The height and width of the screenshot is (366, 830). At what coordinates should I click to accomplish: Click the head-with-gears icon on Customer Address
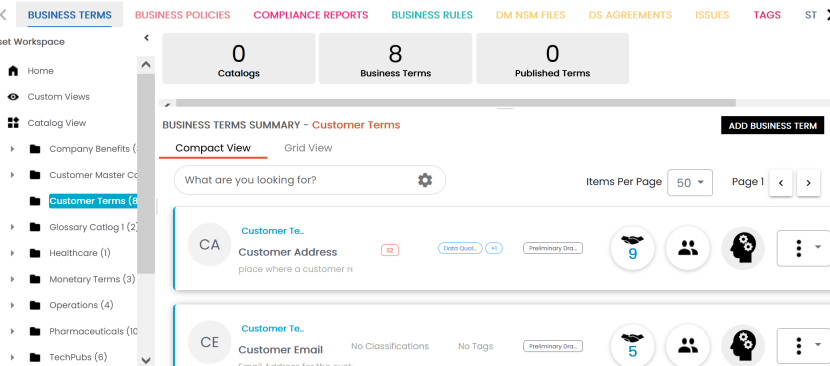coord(743,248)
